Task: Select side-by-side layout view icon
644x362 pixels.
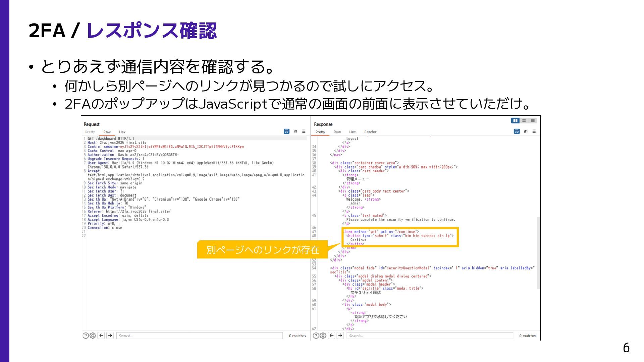Action: click(515, 121)
